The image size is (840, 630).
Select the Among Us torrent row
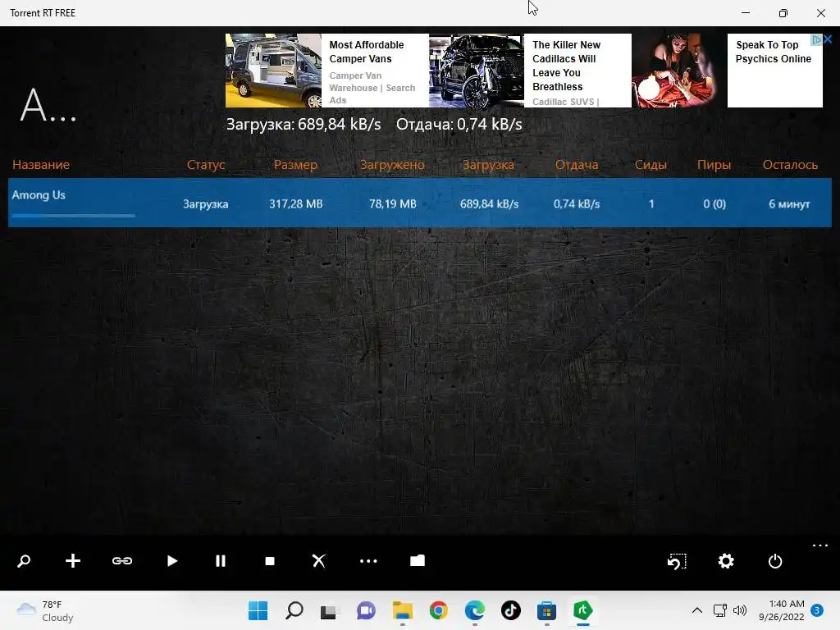point(420,203)
